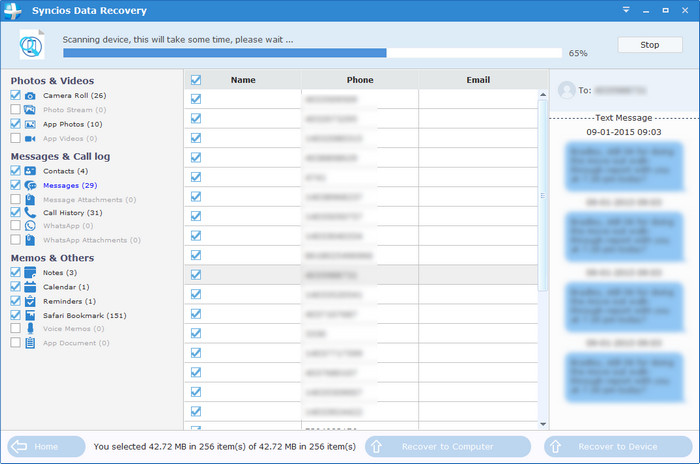Select Reminders (1) category

[x=70, y=301]
